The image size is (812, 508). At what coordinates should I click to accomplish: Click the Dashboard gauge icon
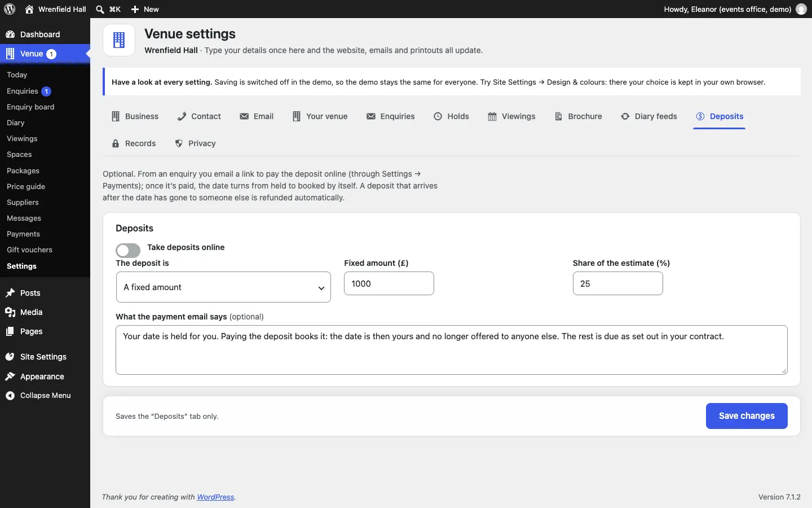coord(10,34)
